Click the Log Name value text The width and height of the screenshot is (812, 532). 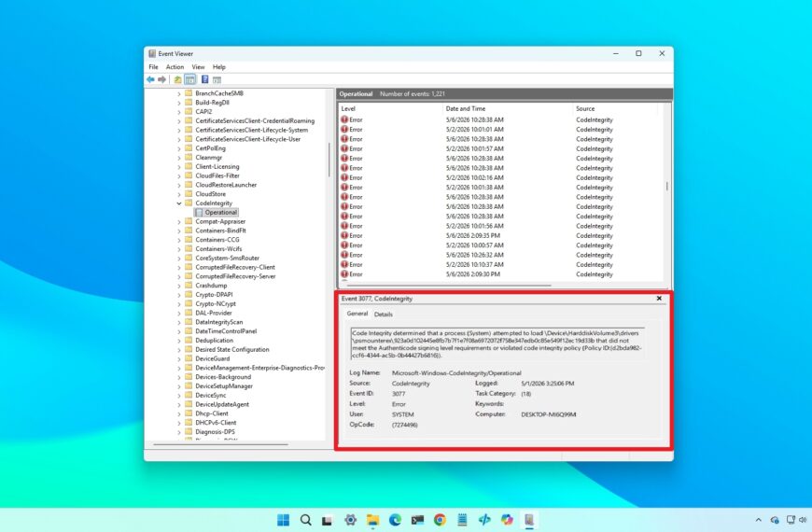click(x=456, y=373)
